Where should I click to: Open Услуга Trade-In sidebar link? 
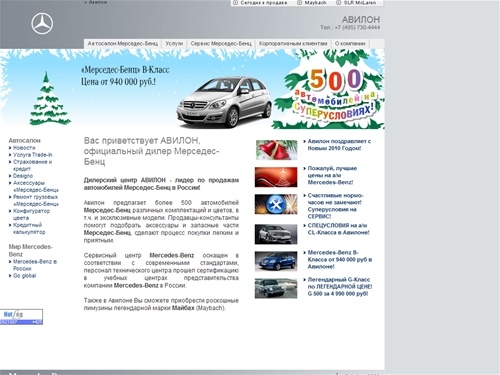pos(32,155)
